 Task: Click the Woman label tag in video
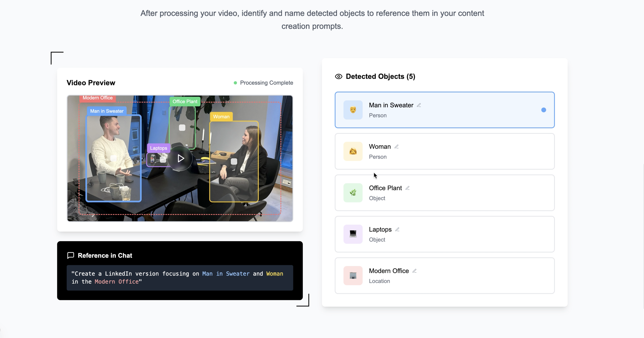click(x=221, y=117)
